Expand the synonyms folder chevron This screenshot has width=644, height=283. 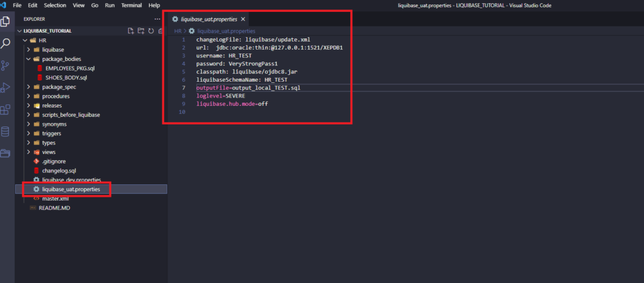click(28, 124)
